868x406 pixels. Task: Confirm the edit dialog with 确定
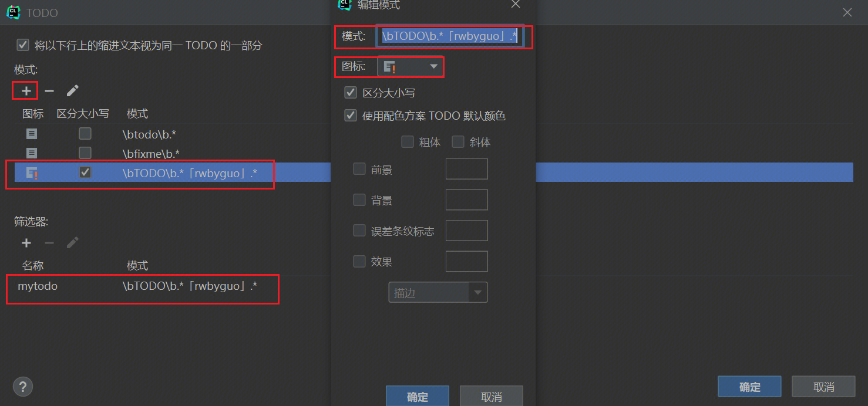pyautogui.click(x=418, y=396)
